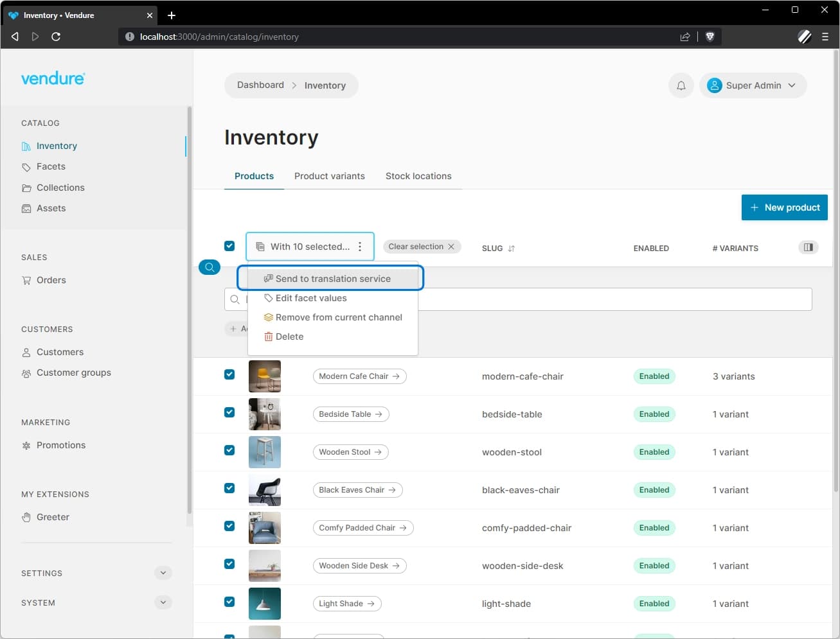
Task: Choose Send to translation service
Action: point(333,278)
